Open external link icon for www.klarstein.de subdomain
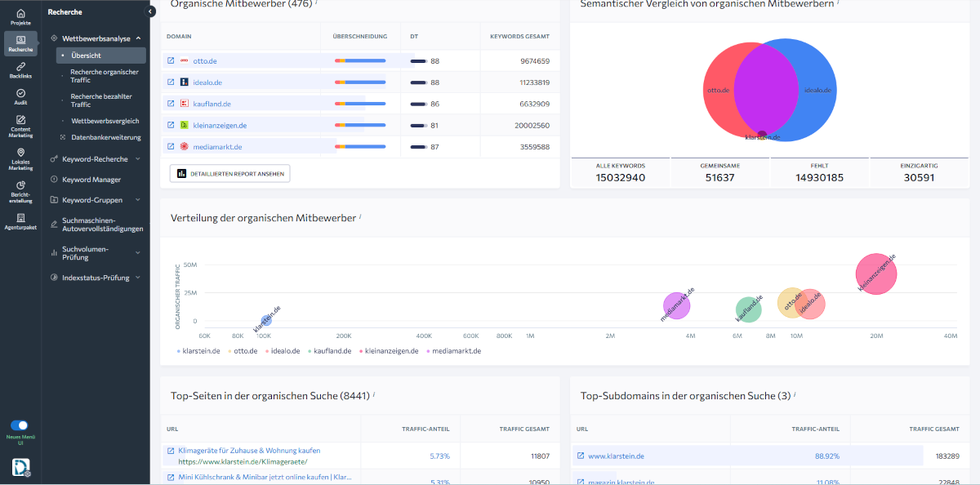This screenshot has height=485, width=980. coord(581,456)
